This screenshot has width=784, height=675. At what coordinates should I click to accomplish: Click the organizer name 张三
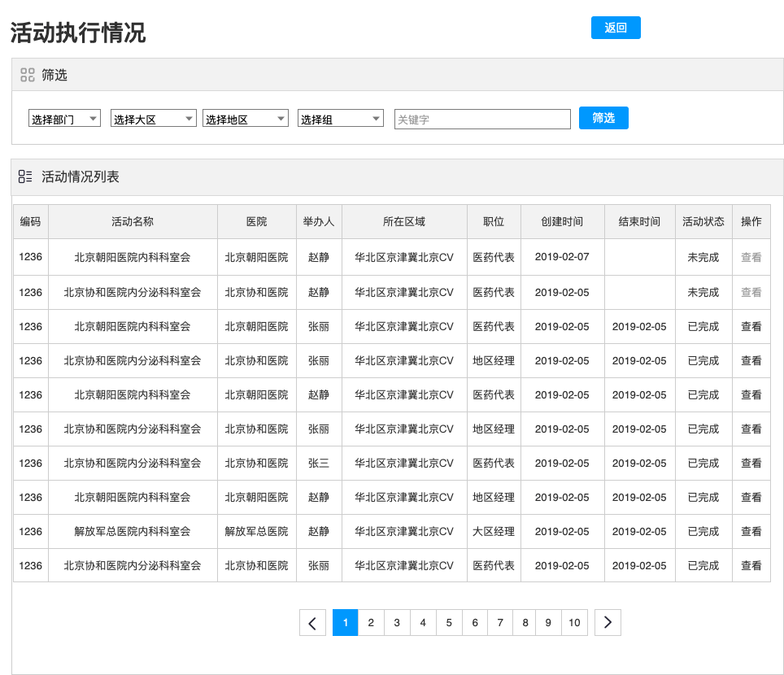click(319, 463)
